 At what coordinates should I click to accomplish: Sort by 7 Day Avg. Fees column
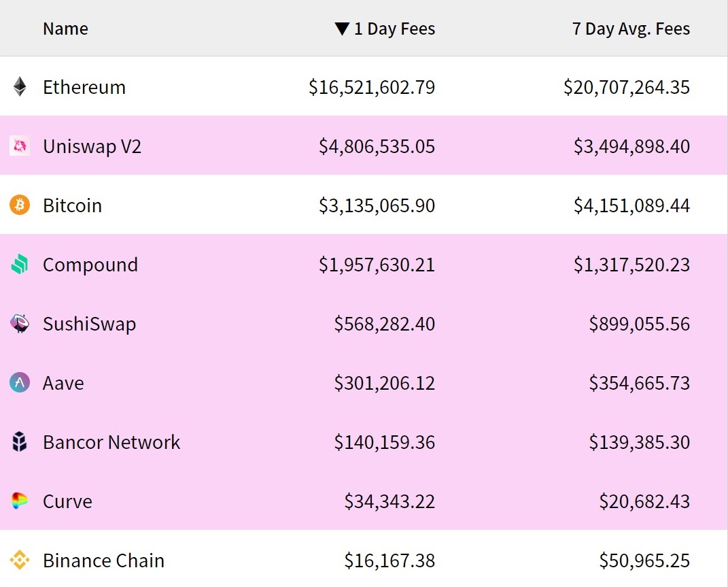click(x=631, y=29)
